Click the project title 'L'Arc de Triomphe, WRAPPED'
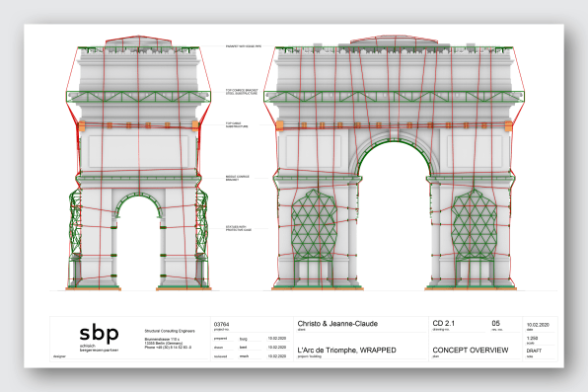Screen dimensions: 588x392 click(346, 350)
